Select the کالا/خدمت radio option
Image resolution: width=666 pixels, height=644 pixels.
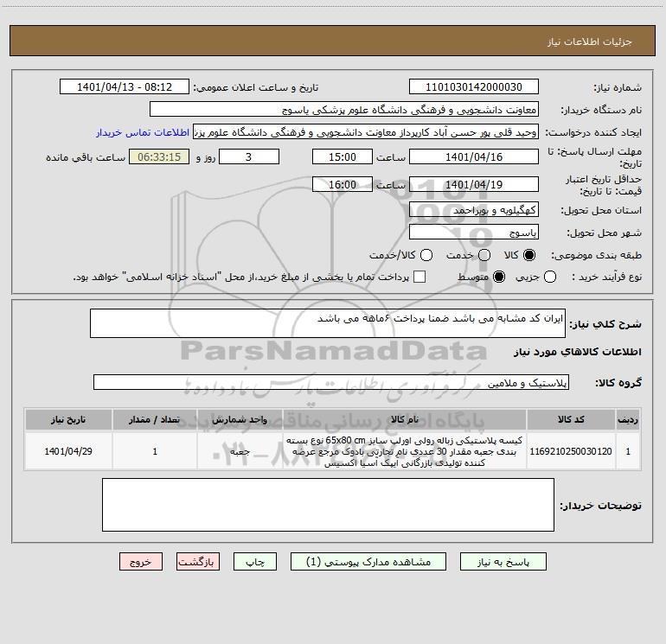pyautogui.click(x=426, y=255)
